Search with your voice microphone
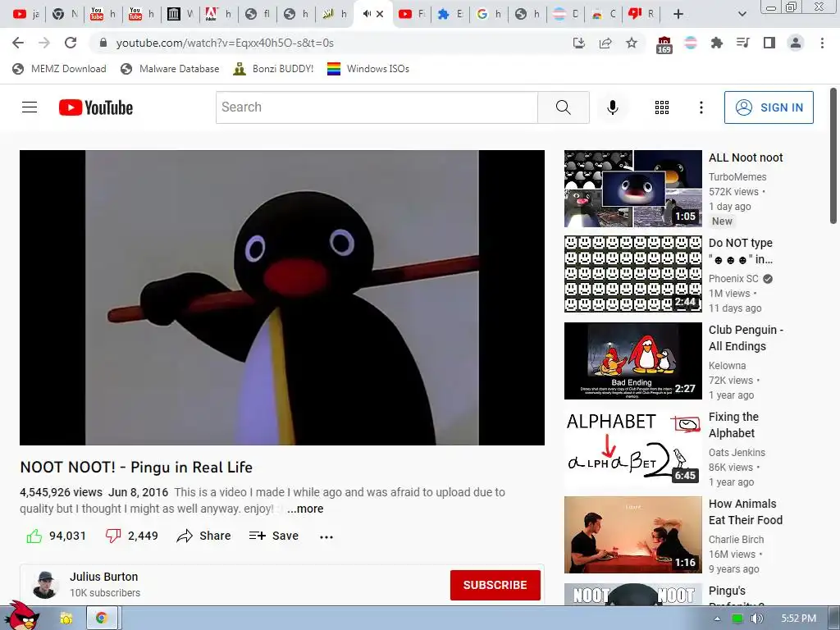The height and width of the screenshot is (630, 840). coord(612,107)
